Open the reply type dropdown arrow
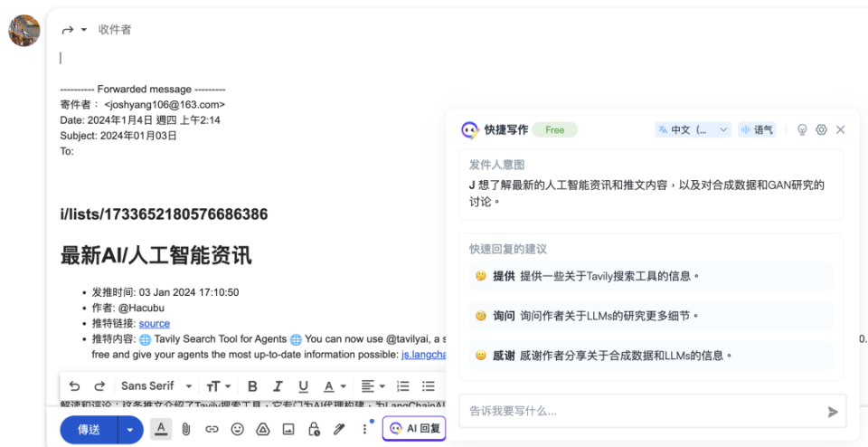The image size is (868, 447). point(83,30)
